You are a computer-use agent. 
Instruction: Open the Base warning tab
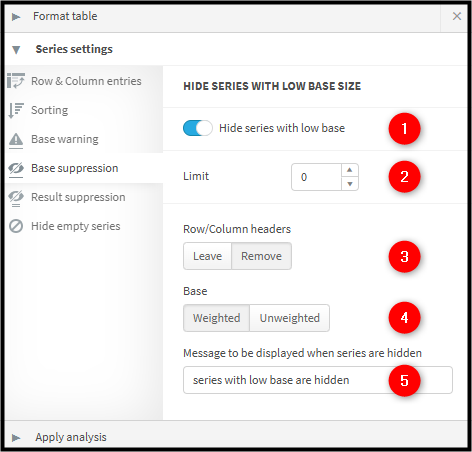click(x=65, y=139)
